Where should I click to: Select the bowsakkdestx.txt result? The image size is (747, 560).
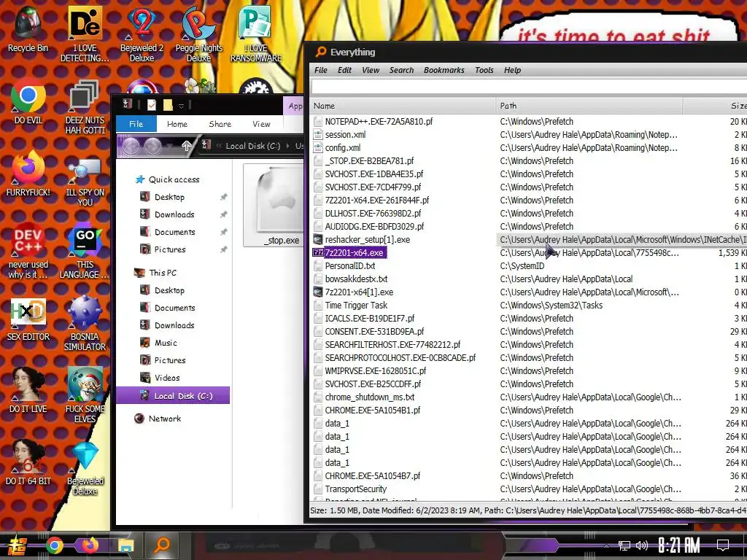[x=356, y=279]
